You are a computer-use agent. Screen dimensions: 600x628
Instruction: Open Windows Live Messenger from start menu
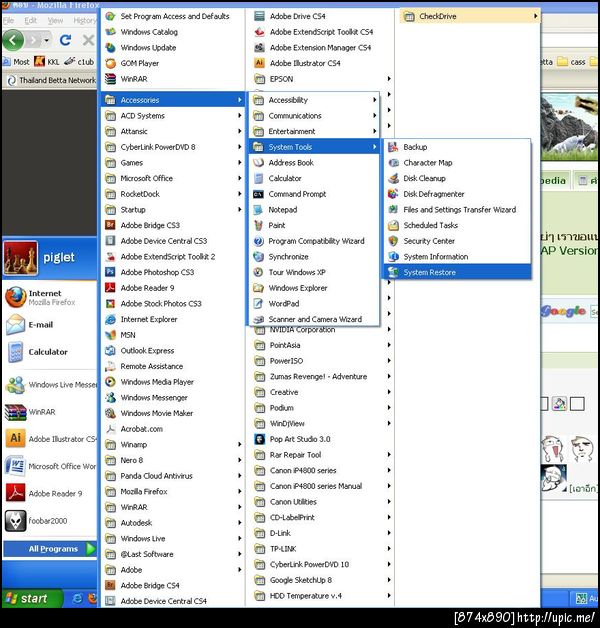tap(50, 384)
